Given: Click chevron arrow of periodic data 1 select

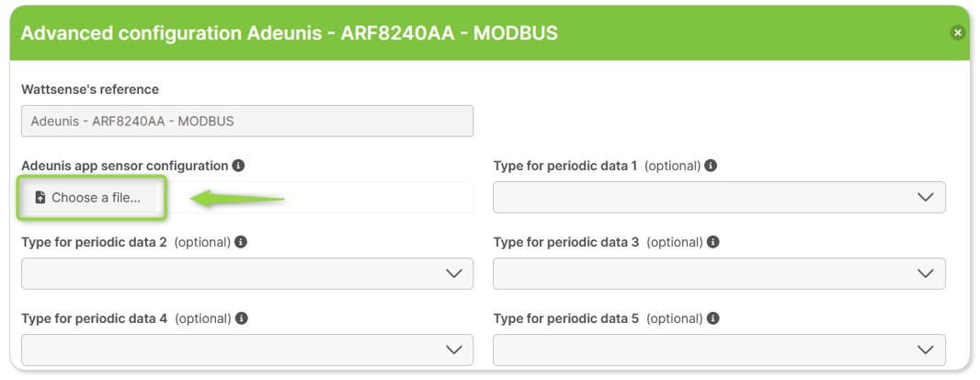Looking at the screenshot, I should pos(925,197).
